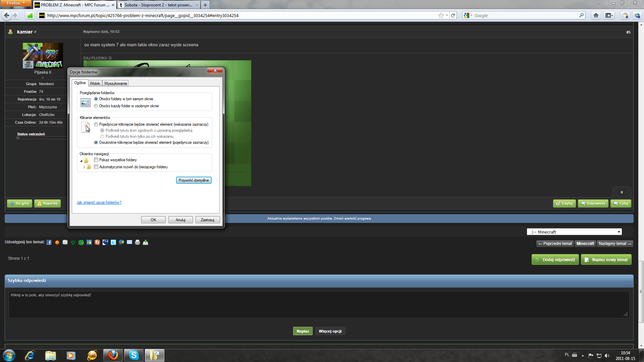Image resolution: width=644 pixels, height=362 pixels.
Task: Click the print topic printer icon
Action: pyautogui.click(x=138, y=242)
